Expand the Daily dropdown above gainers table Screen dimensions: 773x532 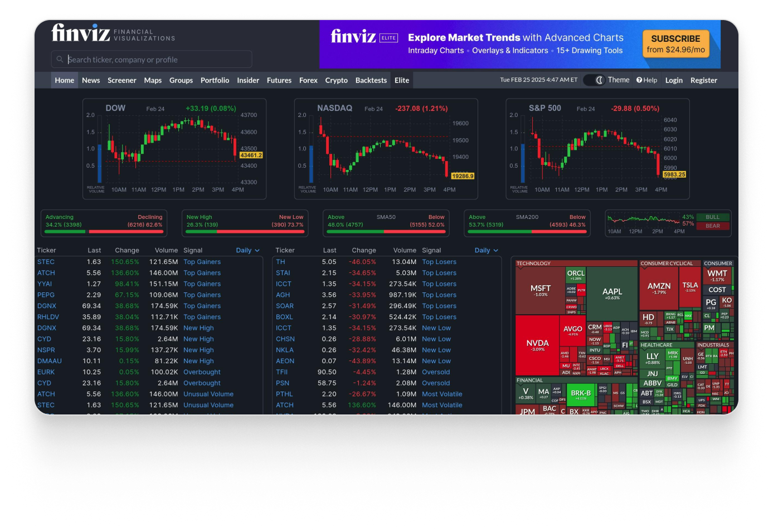[x=247, y=251]
